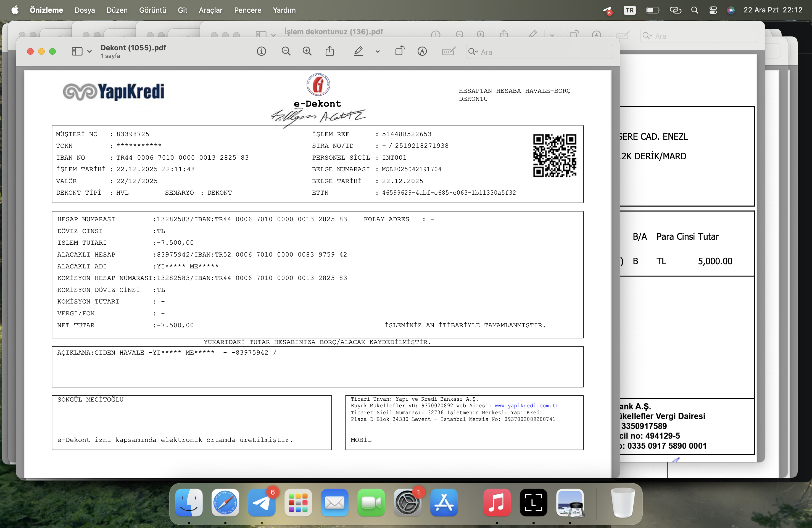The height and width of the screenshot is (528, 812).
Task: Click the MÜŞTERİ NO value 83398725
Action: [x=133, y=134]
